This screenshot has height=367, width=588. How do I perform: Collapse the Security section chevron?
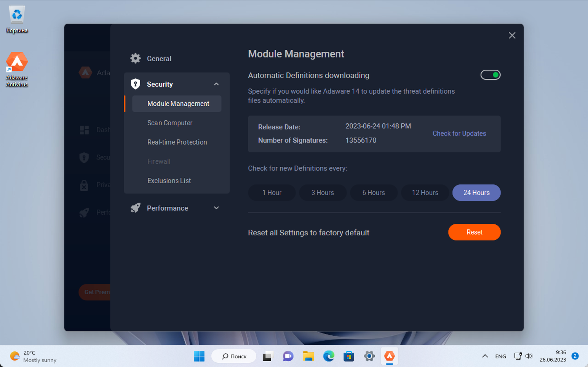point(216,84)
